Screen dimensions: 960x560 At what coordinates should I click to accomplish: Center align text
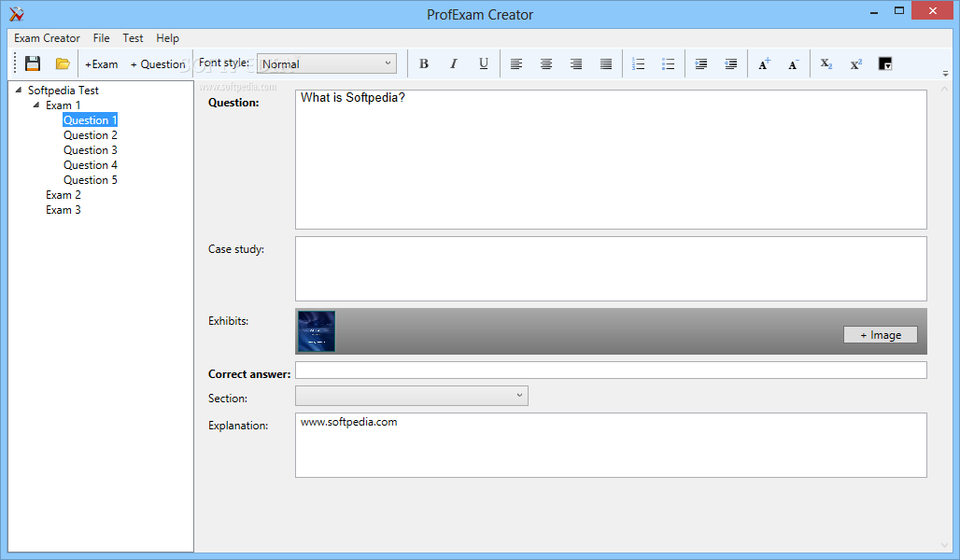pos(546,63)
